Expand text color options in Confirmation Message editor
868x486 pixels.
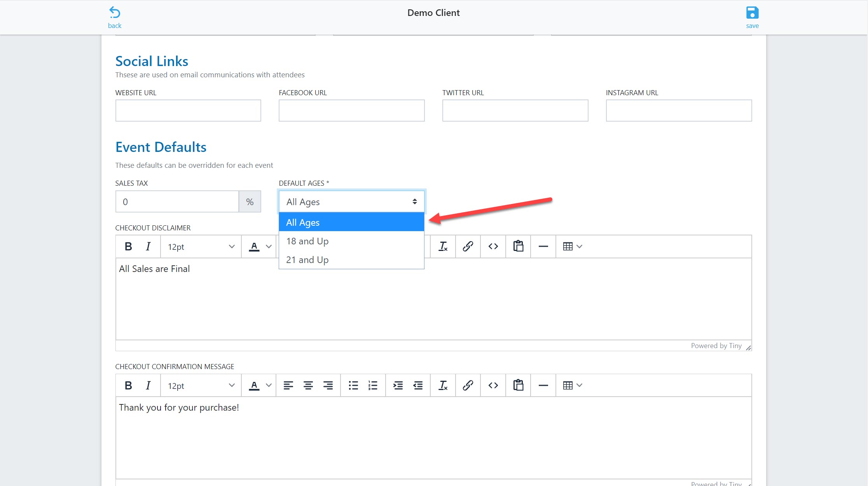click(269, 385)
